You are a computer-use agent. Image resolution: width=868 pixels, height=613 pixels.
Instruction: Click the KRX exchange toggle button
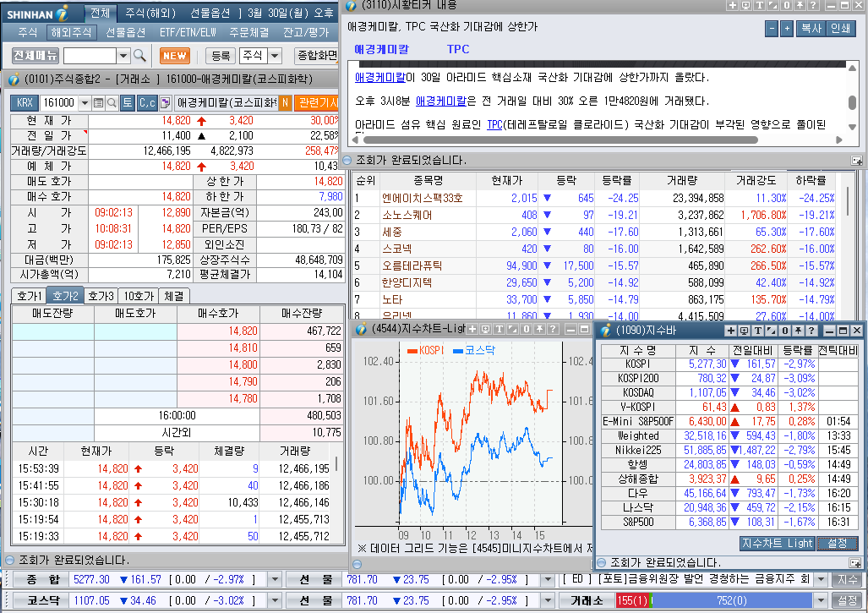coord(25,102)
